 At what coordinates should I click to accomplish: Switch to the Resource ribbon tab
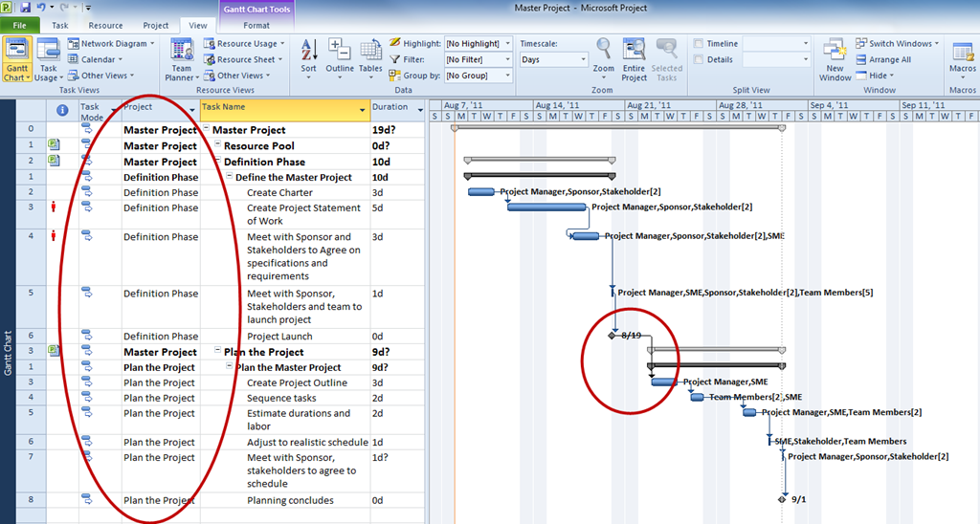point(105,26)
